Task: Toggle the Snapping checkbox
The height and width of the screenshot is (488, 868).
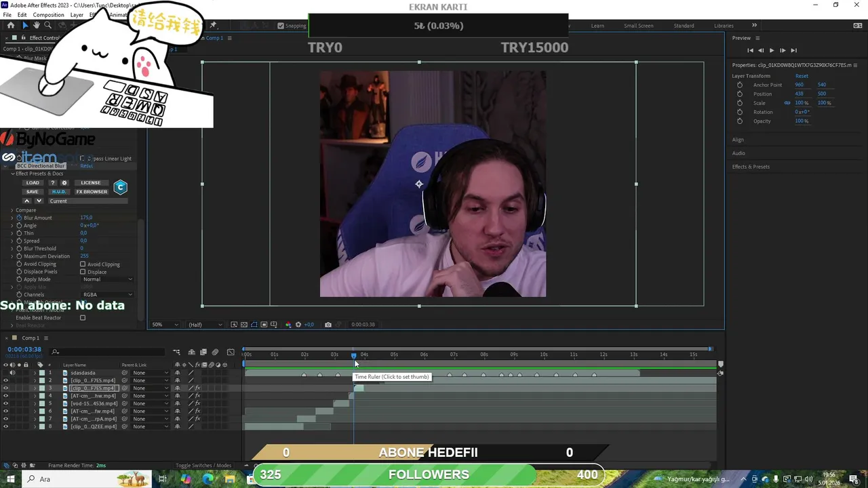Action: point(281,26)
